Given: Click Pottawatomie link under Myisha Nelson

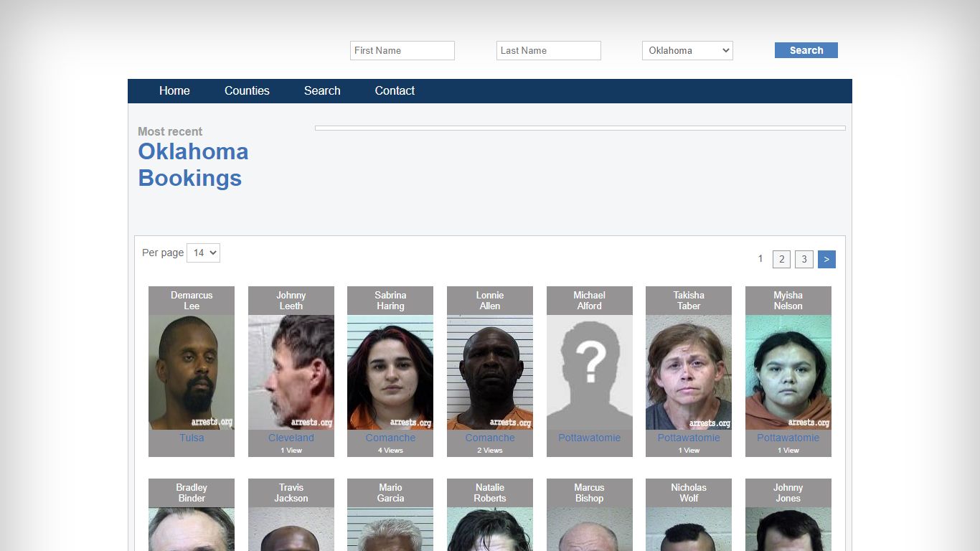Looking at the screenshot, I should 788,438.
